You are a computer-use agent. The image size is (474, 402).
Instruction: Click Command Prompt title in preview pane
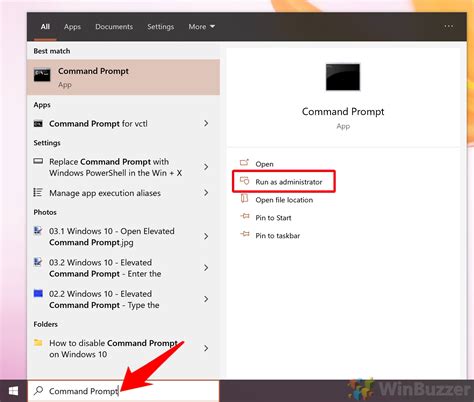[x=343, y=112]
